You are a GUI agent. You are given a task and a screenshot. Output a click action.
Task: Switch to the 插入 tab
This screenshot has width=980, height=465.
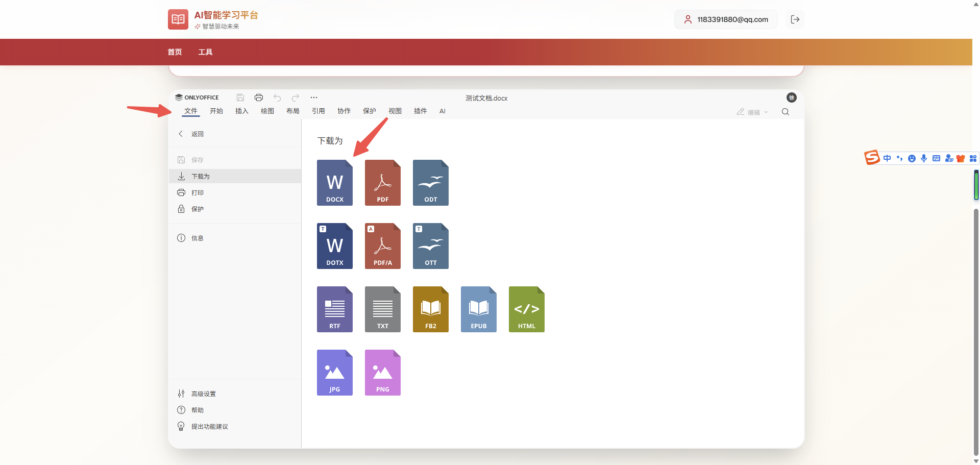[x=242, y=111]
